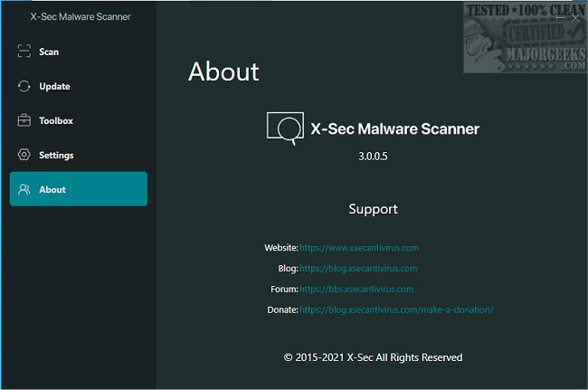This screenshot has width=588, height=390.
Task: Open the Toolbox section label
Action: point(56,120)
